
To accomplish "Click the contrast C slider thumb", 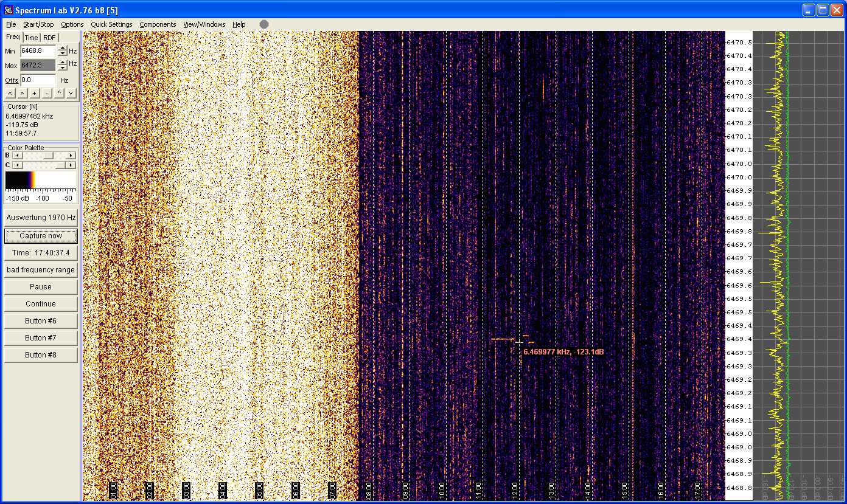I will (x=61, y=165).
